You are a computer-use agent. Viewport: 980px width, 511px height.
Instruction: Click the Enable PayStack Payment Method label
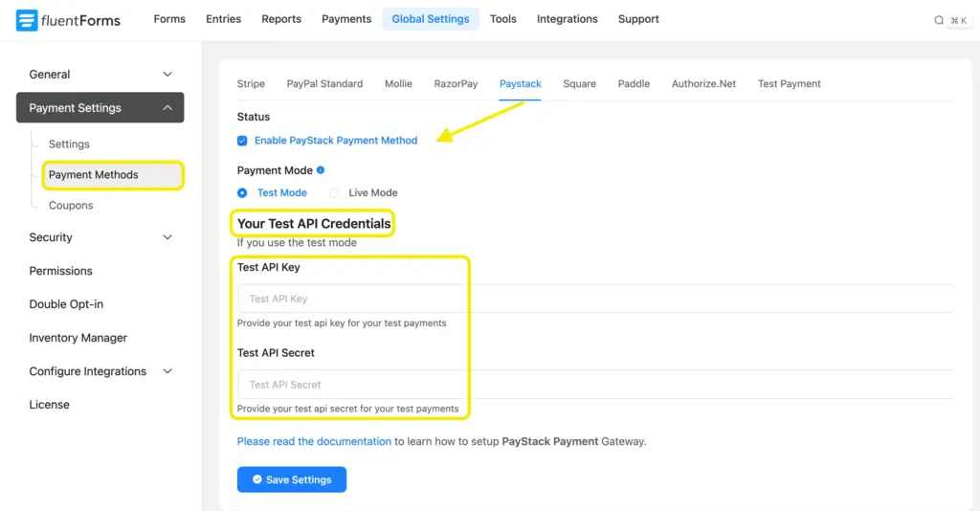tap(336, 141)
